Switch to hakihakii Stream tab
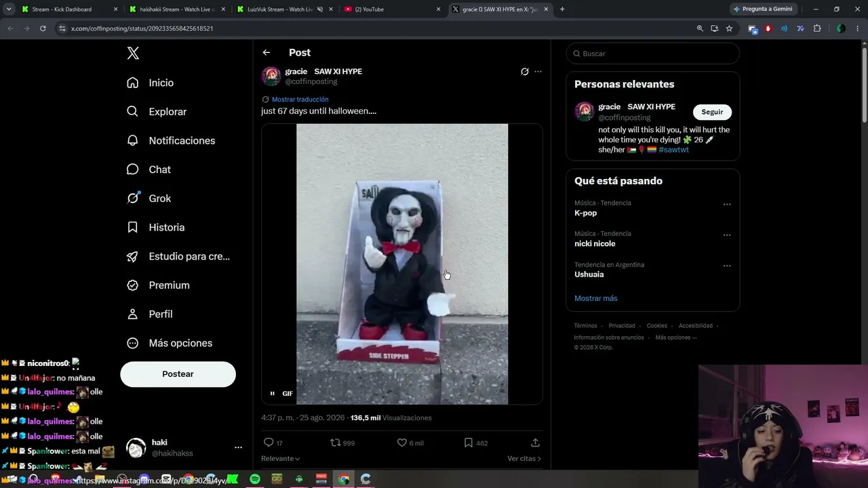The height and width of the screenshot is (488, 868). pos(176,9)
